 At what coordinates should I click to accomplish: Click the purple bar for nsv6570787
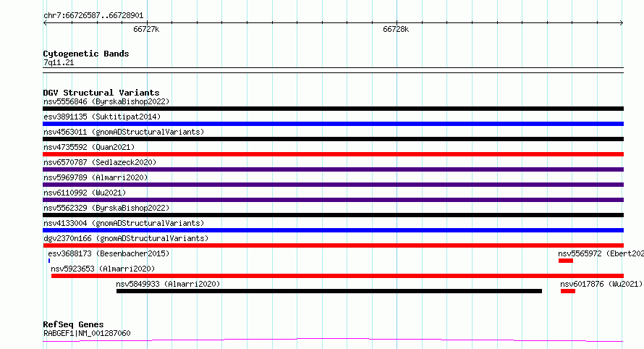point(333,169)
